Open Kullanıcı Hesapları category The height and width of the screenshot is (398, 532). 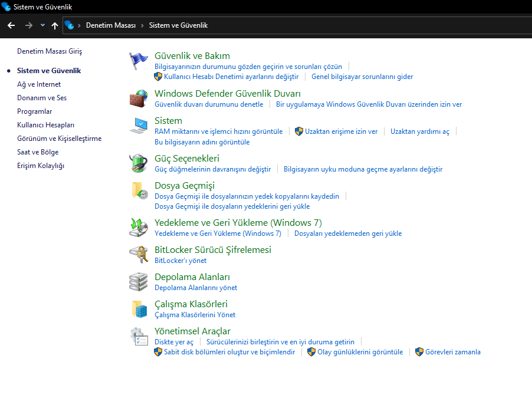pyautogui.click(x=45, y=125)
